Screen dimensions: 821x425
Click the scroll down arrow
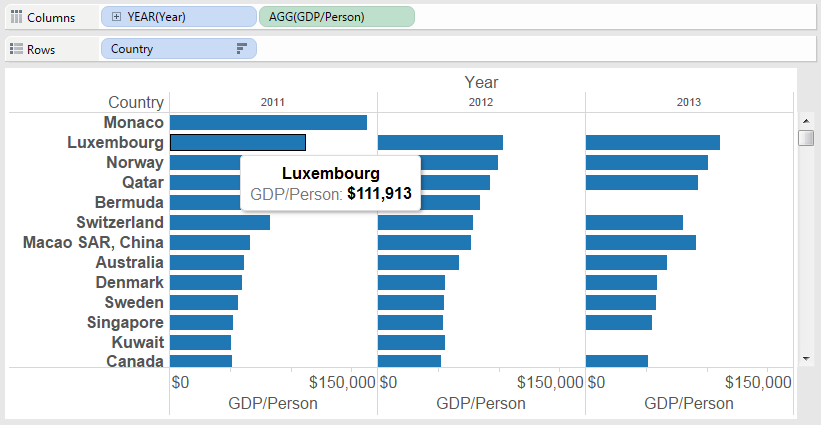pos(805,357)
